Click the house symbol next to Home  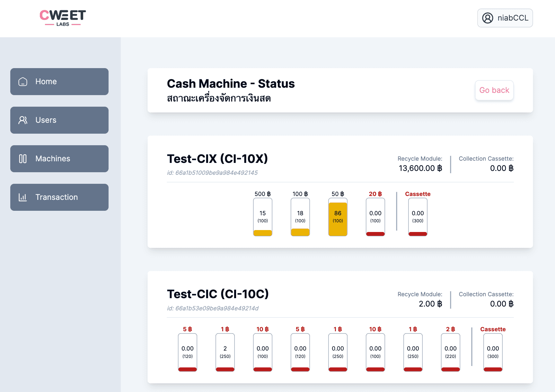[x=22, y=82]
